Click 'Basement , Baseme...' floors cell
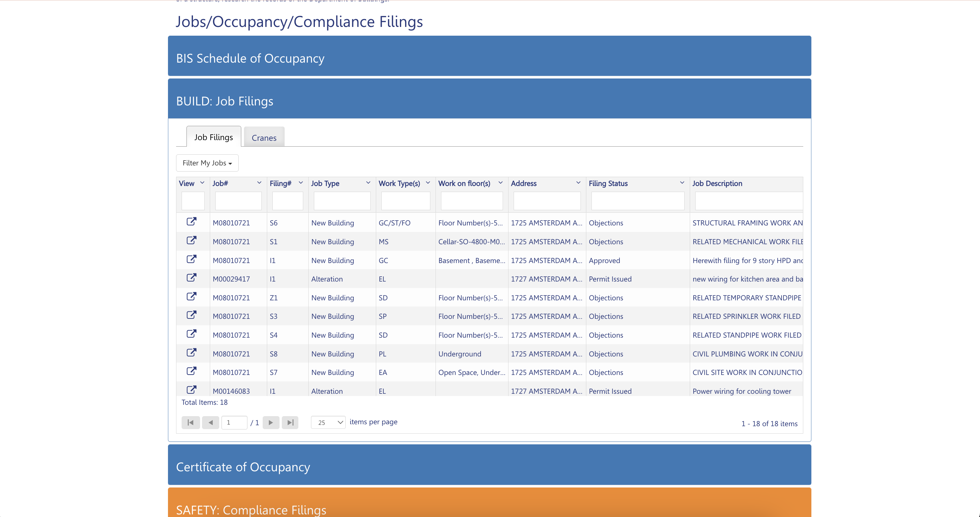Viewport: 980px width, 517px height. tap(472, 260)
